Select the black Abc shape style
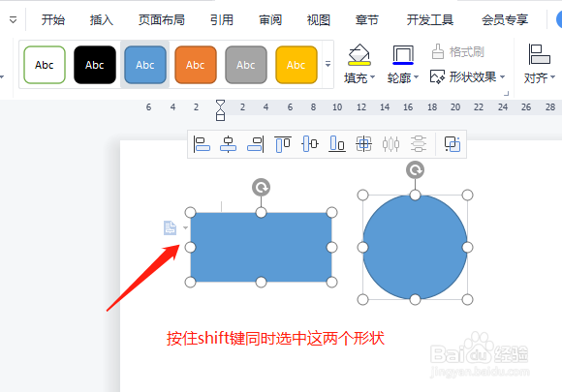Screen dimensions: 562x392 tap(95, 65)
